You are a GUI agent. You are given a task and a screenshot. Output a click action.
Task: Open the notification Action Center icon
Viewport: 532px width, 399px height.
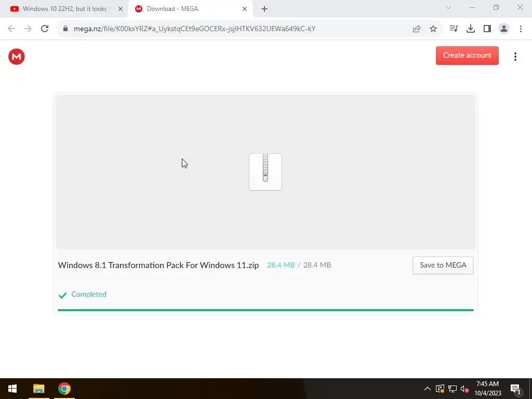tap(515, 389)
